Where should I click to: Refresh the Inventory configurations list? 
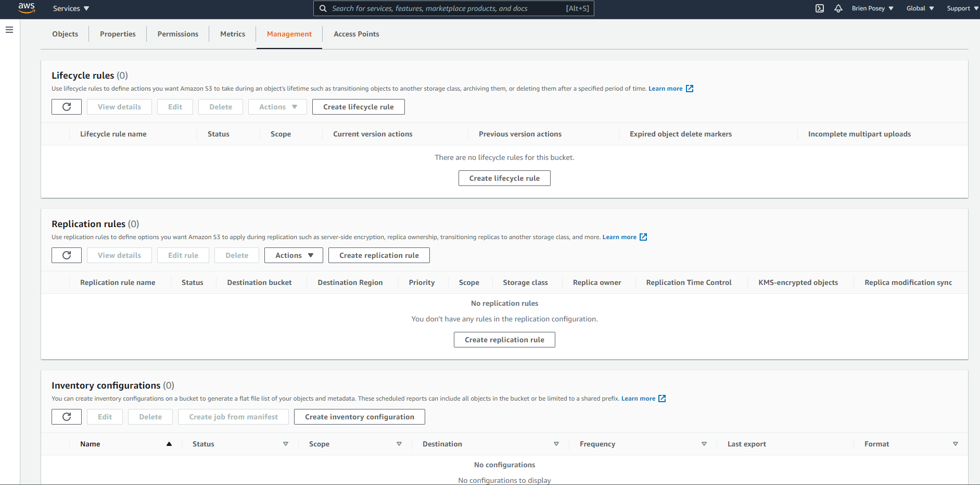67,417
